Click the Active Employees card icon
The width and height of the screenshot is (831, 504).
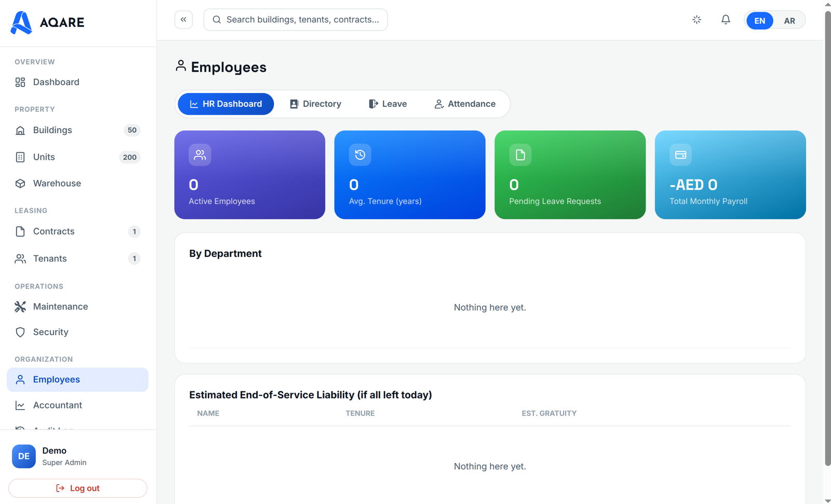(200, 155)
